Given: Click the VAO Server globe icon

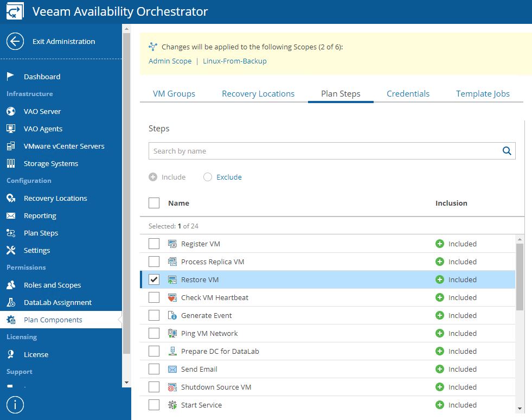Looking at the screenshot, I should pos(11,111).
